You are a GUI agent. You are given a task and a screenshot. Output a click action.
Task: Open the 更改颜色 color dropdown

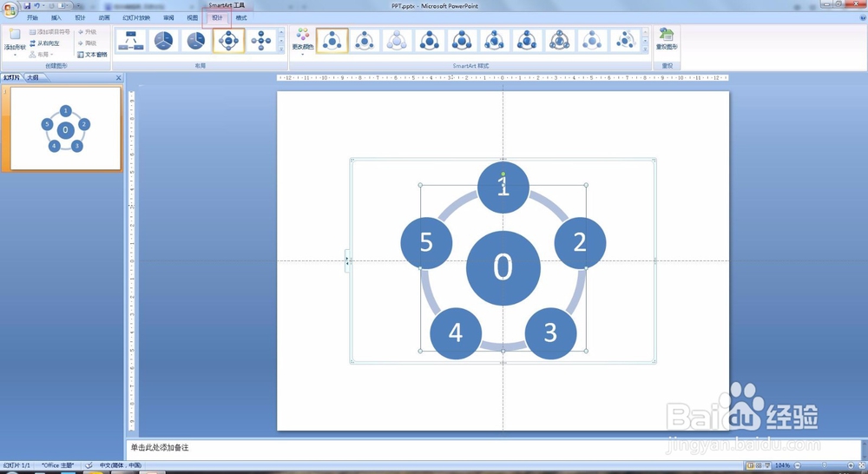[x=303, y=42]
